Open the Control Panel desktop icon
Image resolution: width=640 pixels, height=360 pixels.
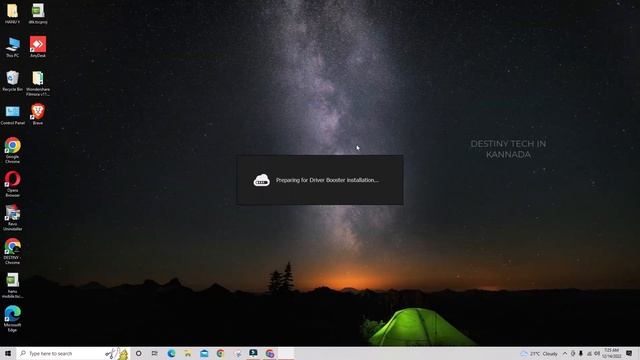click(12, 115)
